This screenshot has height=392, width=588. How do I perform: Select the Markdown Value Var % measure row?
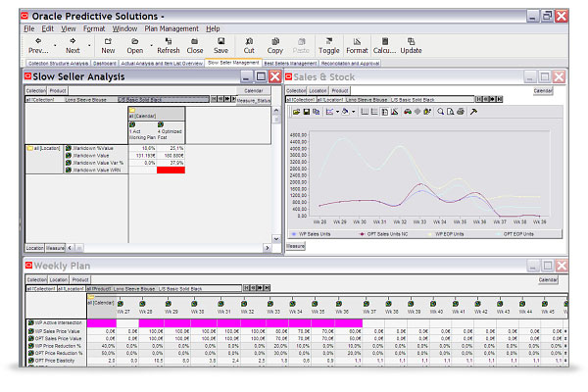[97, 163]
